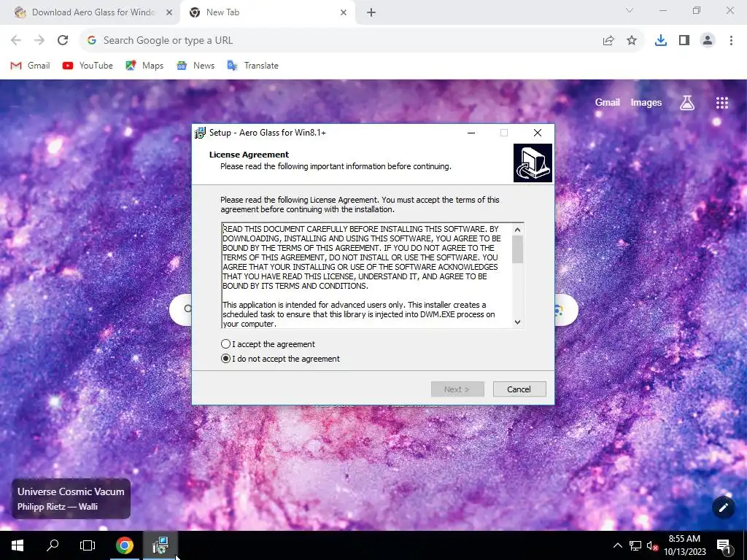Click the network icon in system tray
The height and width of the screenshot is (560, 747).
tap(635, 545)
